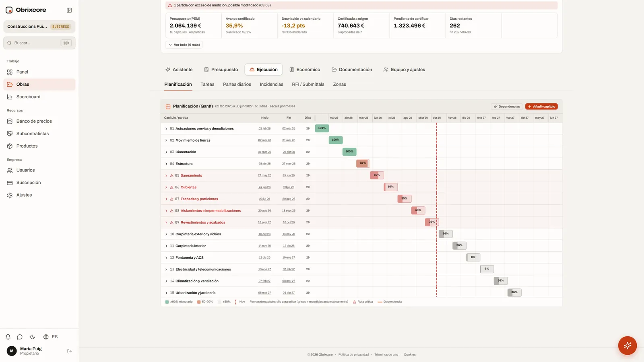Viewport: 644px width, 362px height.
Task: Open Productos section
Action: [x=39, y=146]
